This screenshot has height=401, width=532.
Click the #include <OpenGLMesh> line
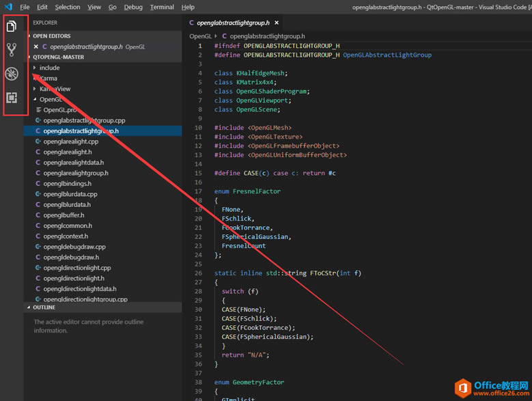(x=253, y=128)
